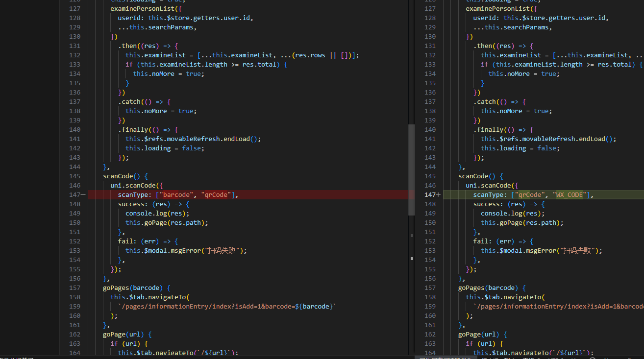644x359 pixels.
Task: Click scanCode() method name in the right pane
Action: tap(477, 176)
